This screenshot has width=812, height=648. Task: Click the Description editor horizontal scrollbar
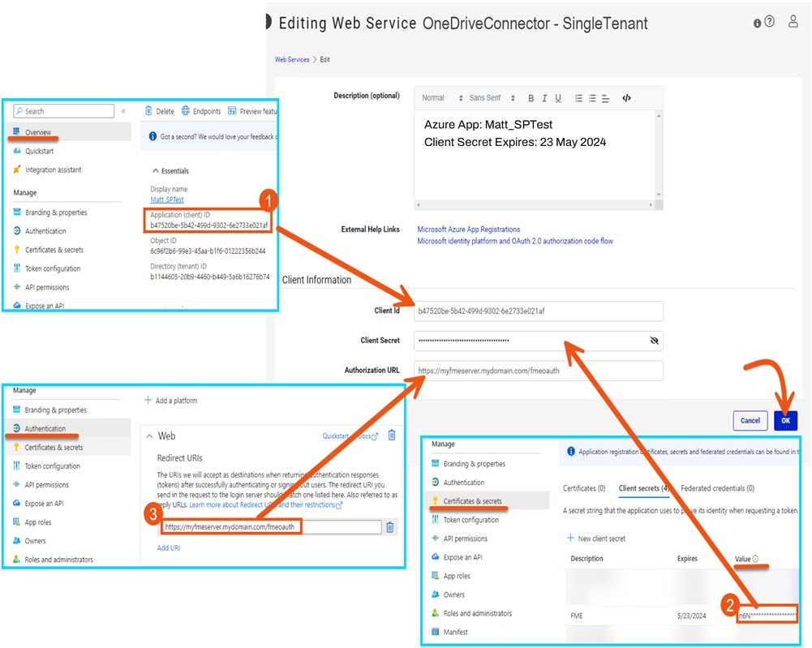(x=535, y=205)
